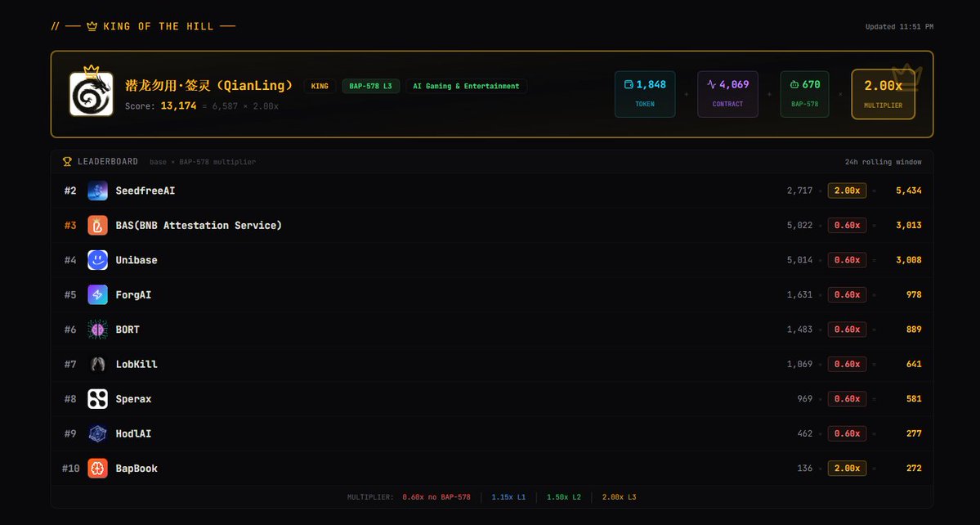Click Unibase final score 3,008
Screen dimensions: 980x525
pos(909,260)
